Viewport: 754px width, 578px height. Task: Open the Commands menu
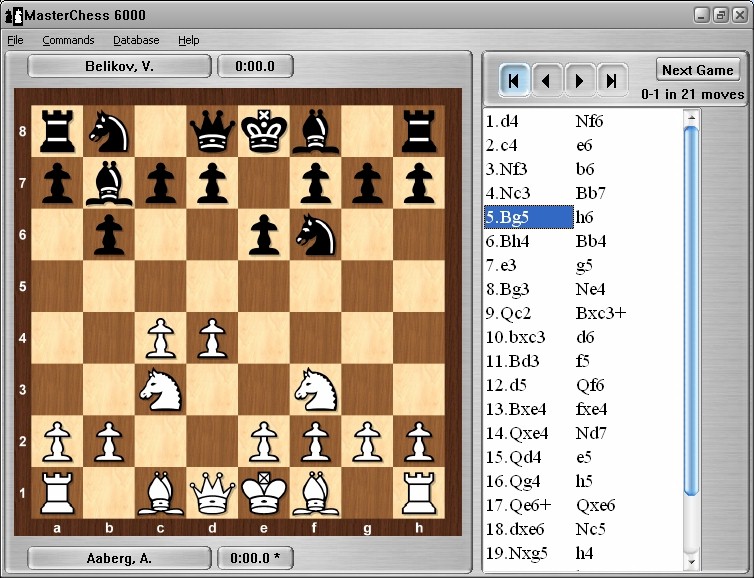[x=68, y=40]
